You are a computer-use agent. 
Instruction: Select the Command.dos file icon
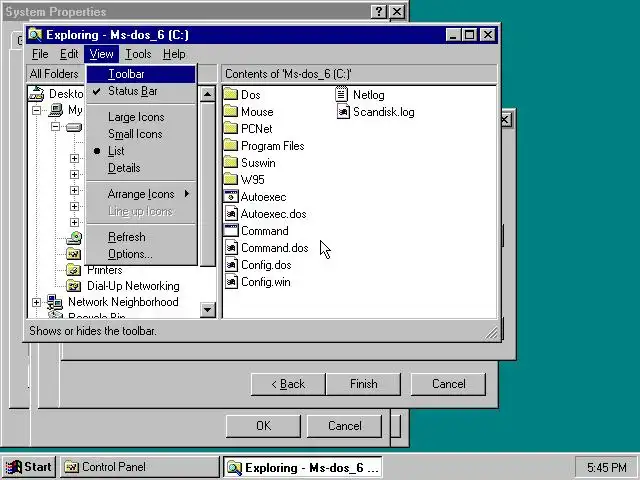231,248
